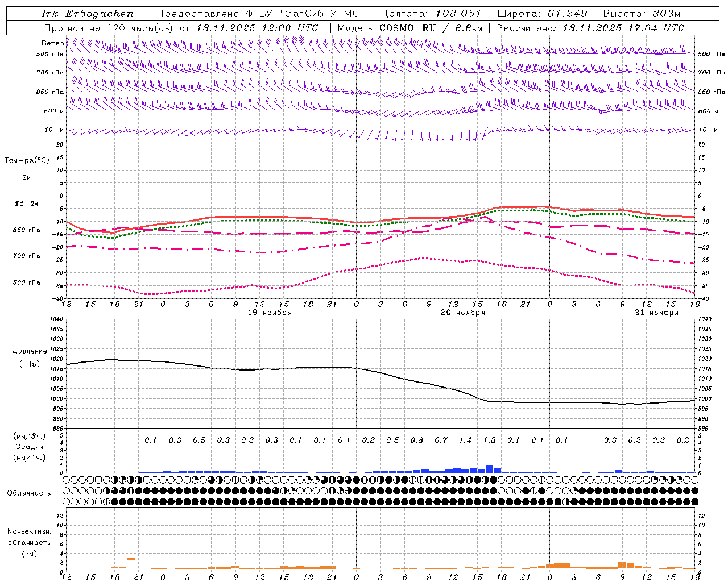Select the start time '18.11.2025 12:00 UTC'
The height and width of the screenshot is (582, 728).
point(257,28)
